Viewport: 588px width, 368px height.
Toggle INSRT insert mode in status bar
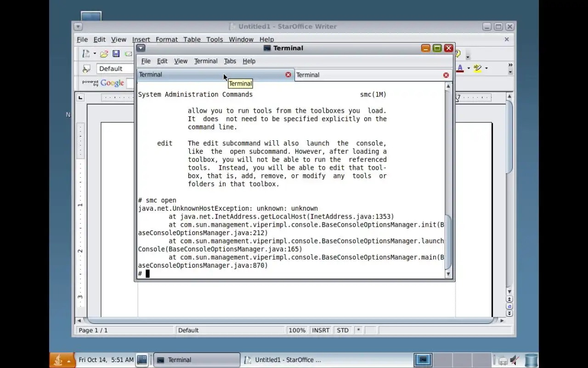[321, 330]
